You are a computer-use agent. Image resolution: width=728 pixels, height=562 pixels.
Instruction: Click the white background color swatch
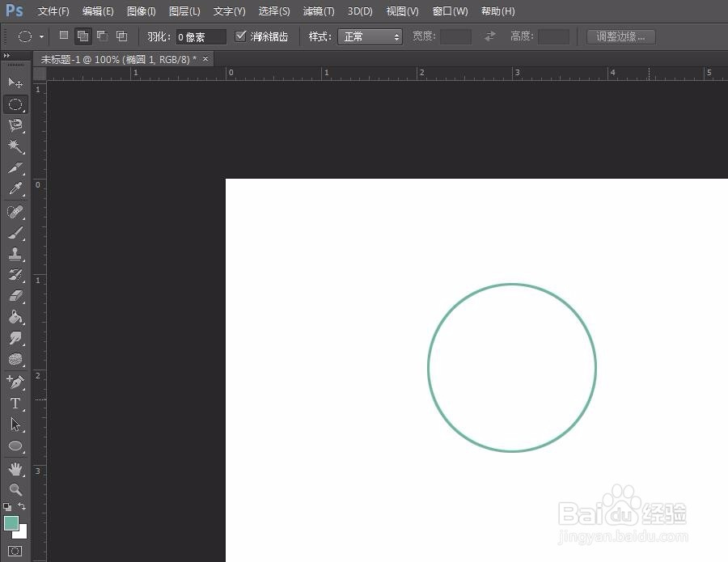23,533
